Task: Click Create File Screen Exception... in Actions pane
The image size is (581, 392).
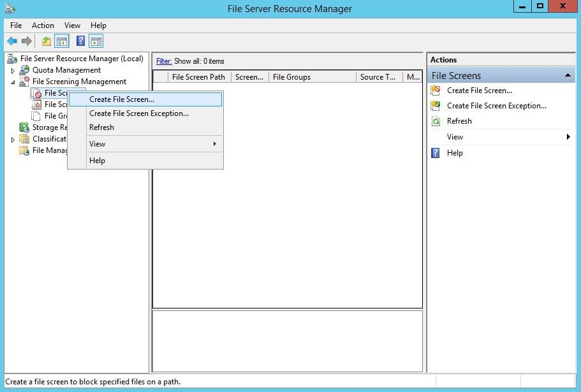Action: [497, 106]
